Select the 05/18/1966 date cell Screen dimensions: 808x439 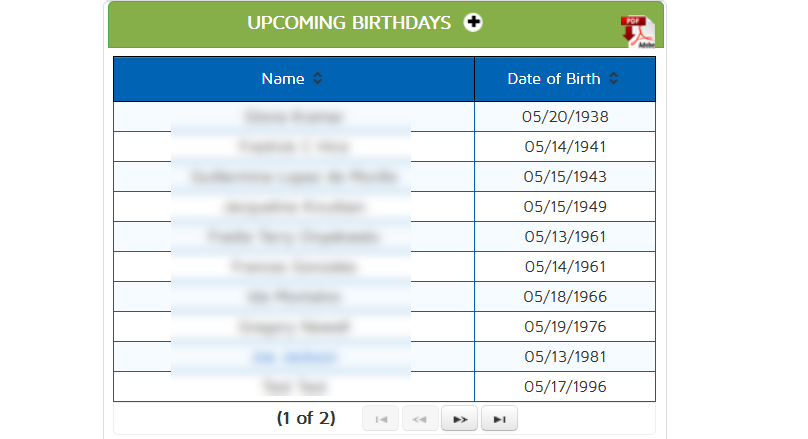point(565,297)
